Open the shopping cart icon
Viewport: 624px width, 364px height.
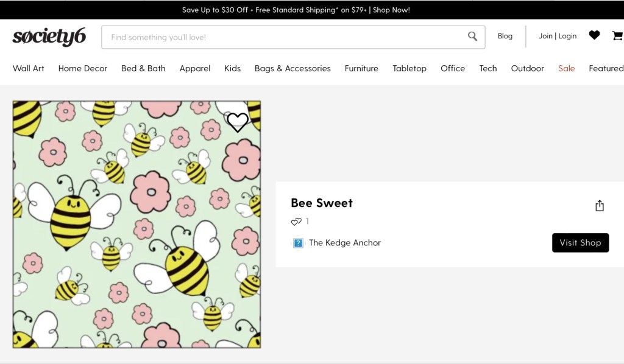(617, 36)
